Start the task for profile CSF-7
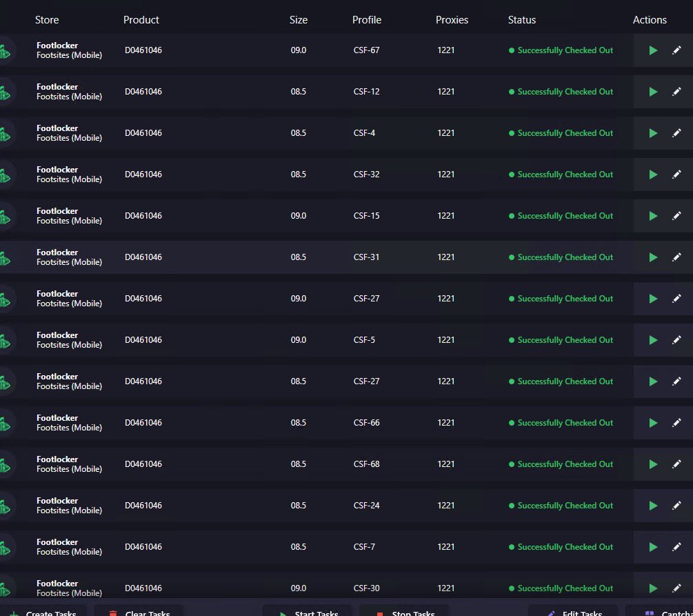Viewport: 693px width, 616px height. pyautogui.click(x=653, y=547)
